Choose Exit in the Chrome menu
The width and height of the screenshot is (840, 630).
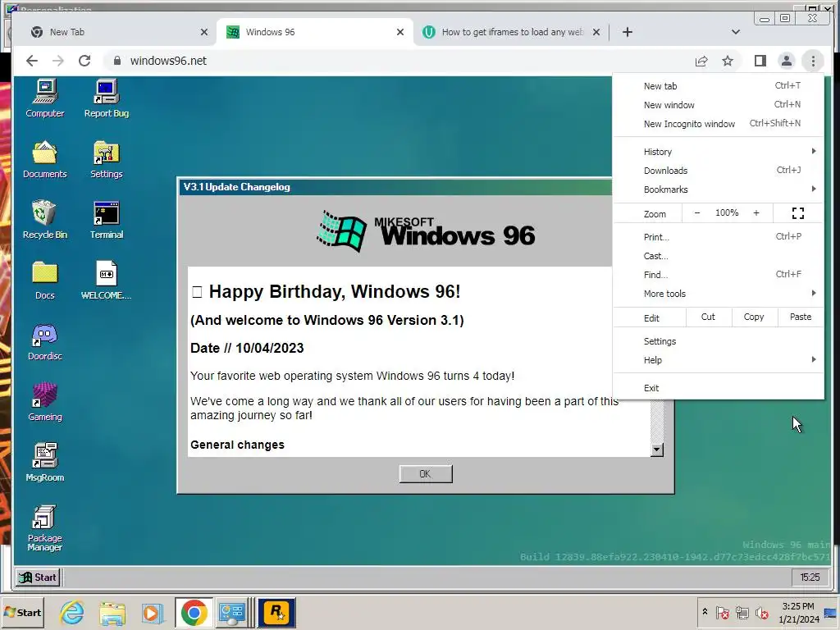click(718, 388)
